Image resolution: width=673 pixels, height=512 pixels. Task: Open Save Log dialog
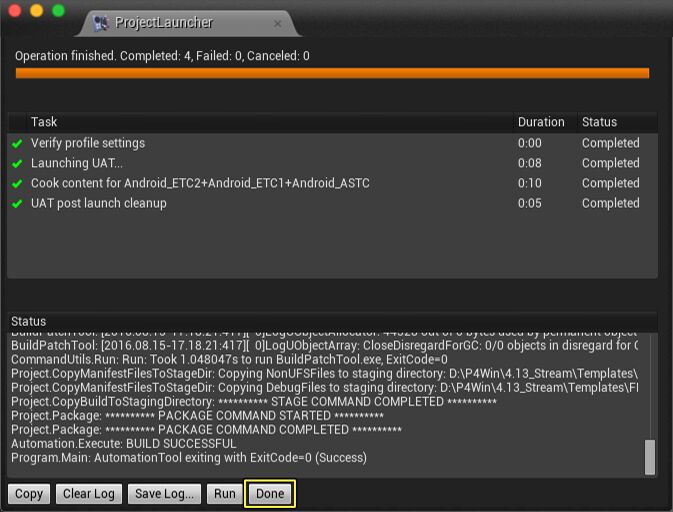coord(164,494)
